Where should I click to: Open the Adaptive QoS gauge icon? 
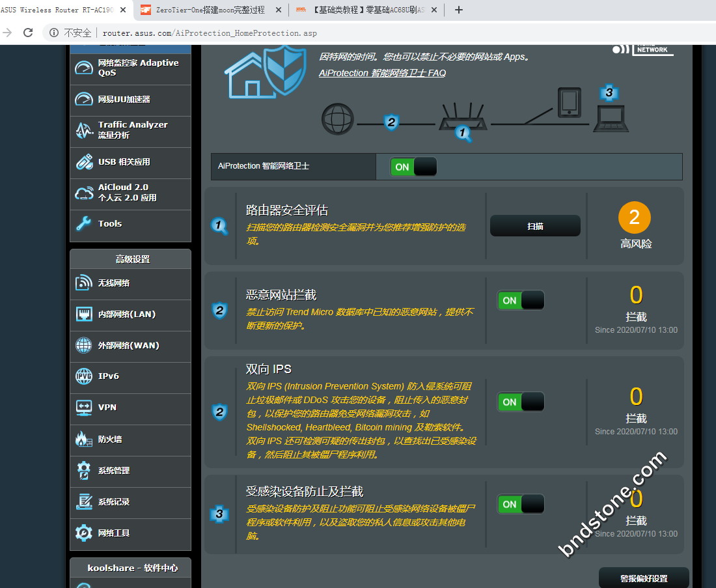[84, 68]
